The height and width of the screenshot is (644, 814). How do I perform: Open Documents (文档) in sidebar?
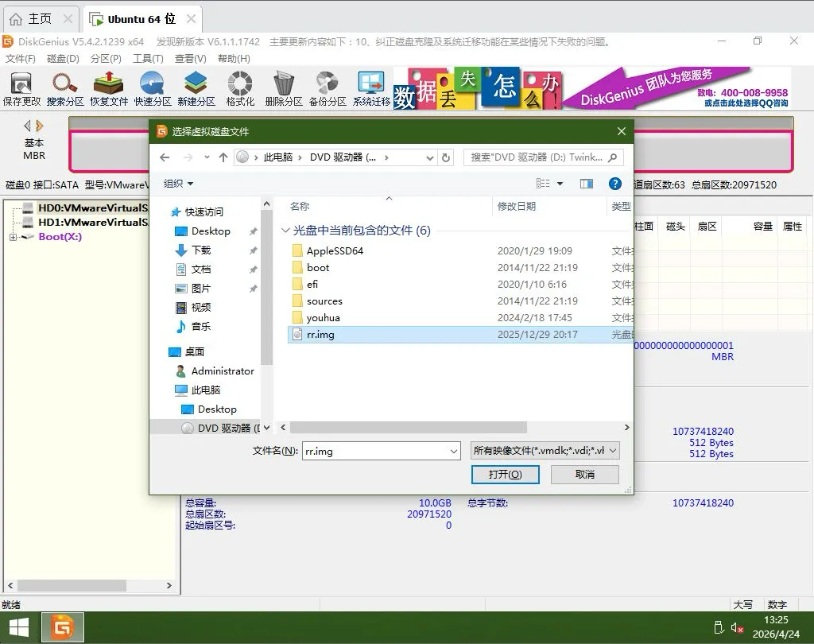click(201, 269)
